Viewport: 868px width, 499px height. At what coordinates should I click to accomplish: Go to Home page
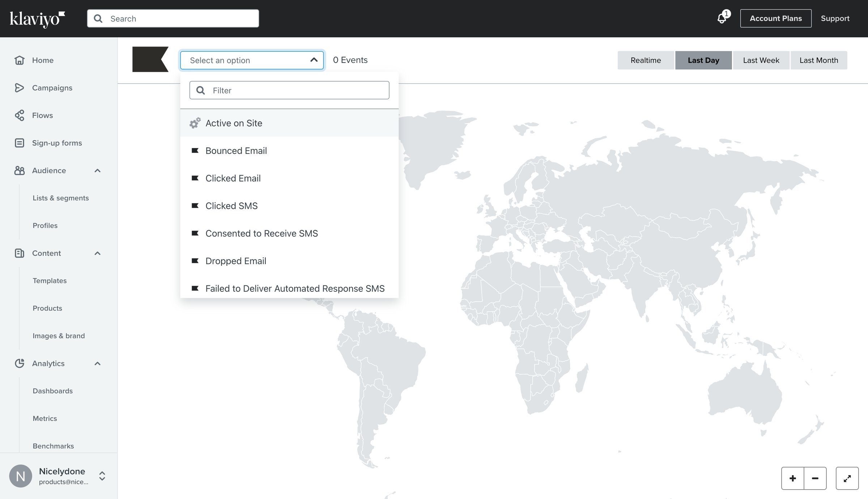[x=43, y=60]
